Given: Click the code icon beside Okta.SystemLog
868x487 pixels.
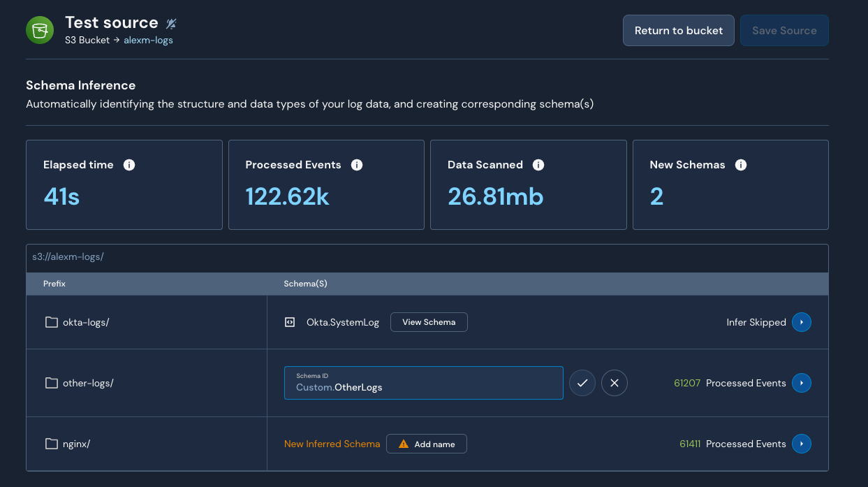Looking at the screenshot, I should click(x=290, y=322).
